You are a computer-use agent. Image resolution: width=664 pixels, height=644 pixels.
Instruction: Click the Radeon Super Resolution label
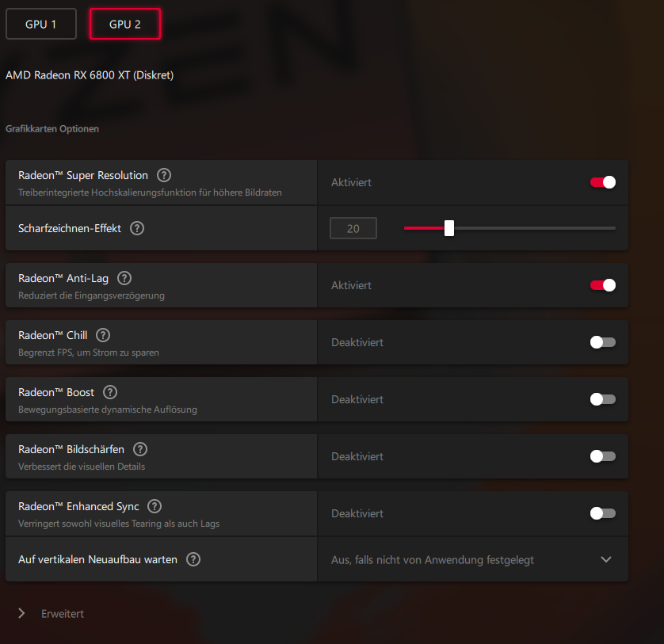pyautogui.click(x=83, y=175)
